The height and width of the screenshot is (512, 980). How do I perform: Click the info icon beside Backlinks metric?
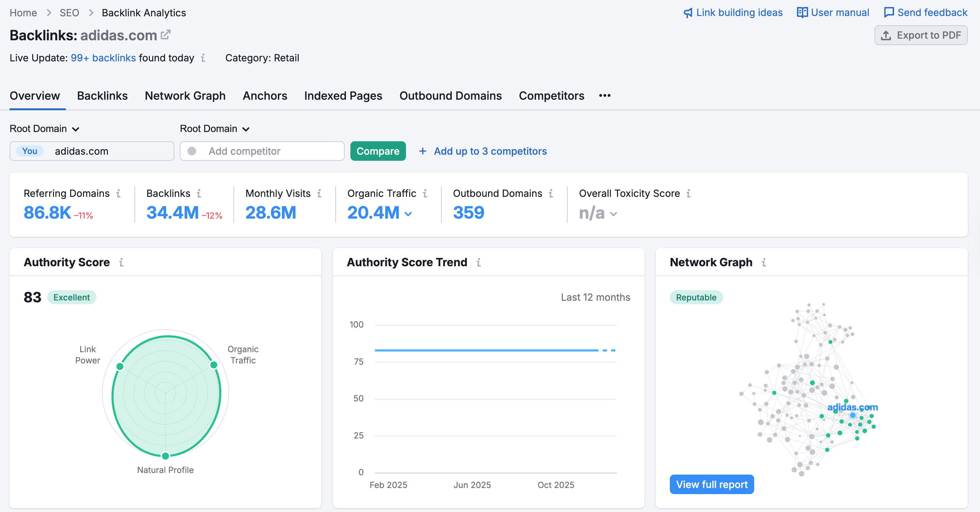(199, 193)
